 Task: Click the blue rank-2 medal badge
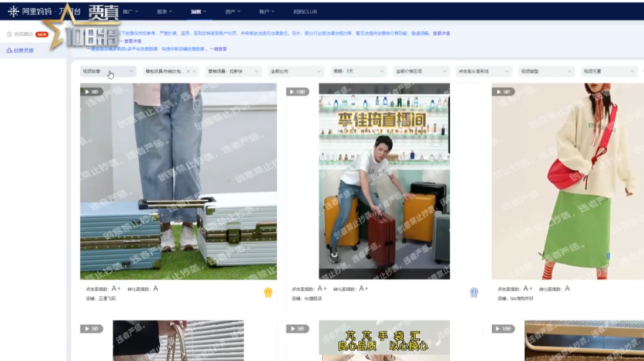[x=474, y=292]
